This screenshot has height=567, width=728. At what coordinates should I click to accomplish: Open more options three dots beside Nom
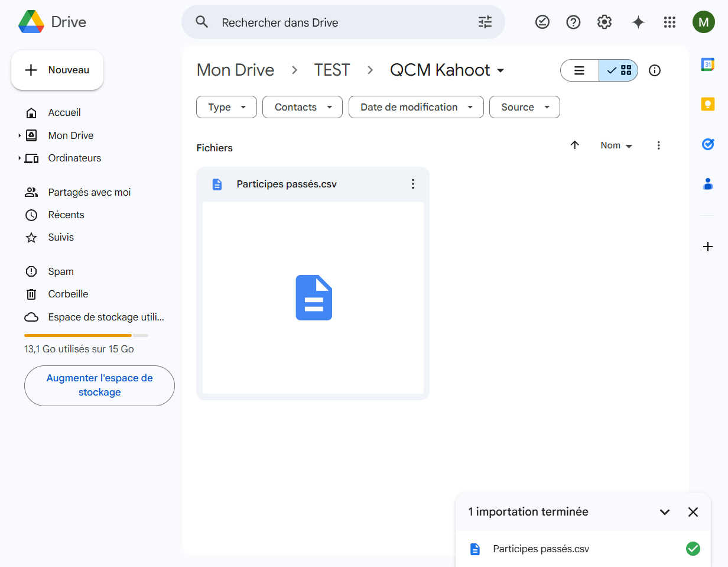[x=659, y=145]
